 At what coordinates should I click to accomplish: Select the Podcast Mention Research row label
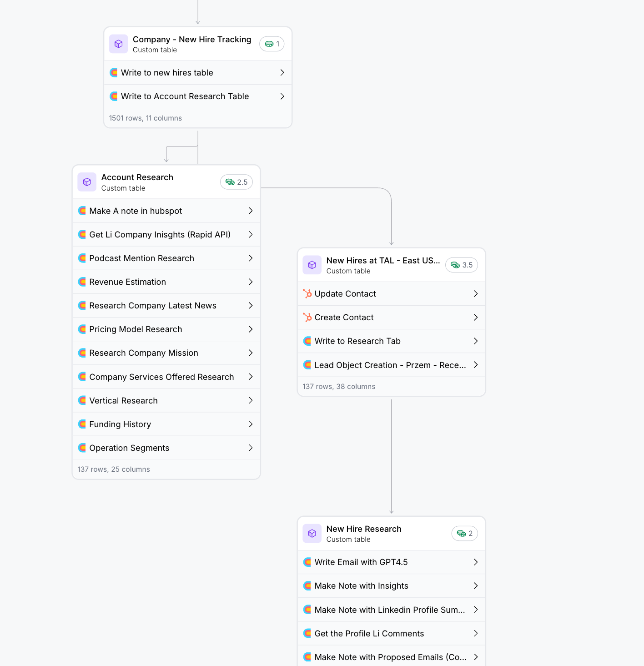coord(142,258)
